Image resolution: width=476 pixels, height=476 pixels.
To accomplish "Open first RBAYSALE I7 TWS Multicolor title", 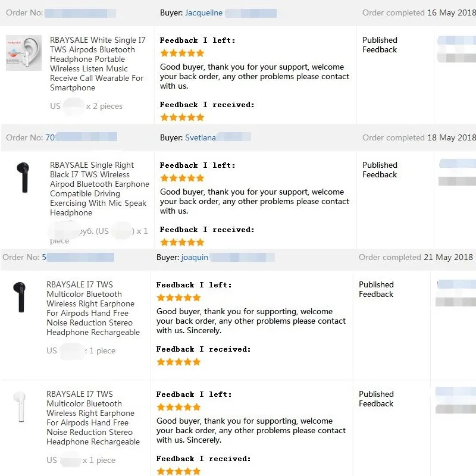I will tap(93, 308).
